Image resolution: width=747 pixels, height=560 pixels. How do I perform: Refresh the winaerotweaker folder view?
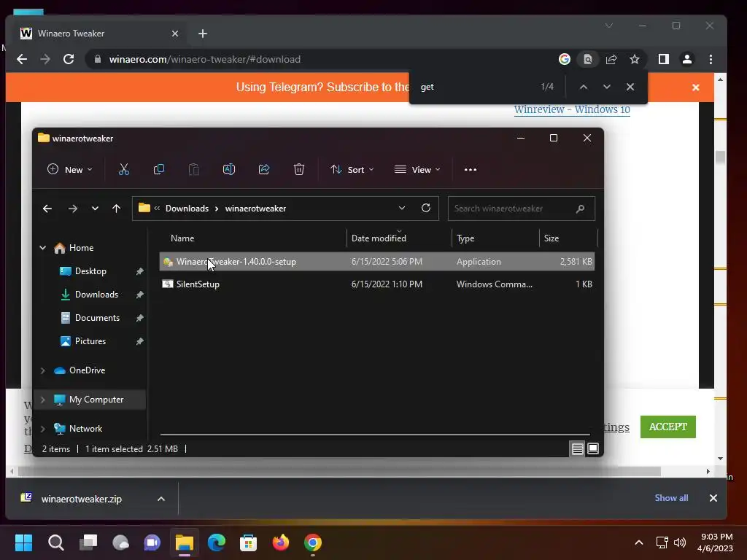point(426,208)
